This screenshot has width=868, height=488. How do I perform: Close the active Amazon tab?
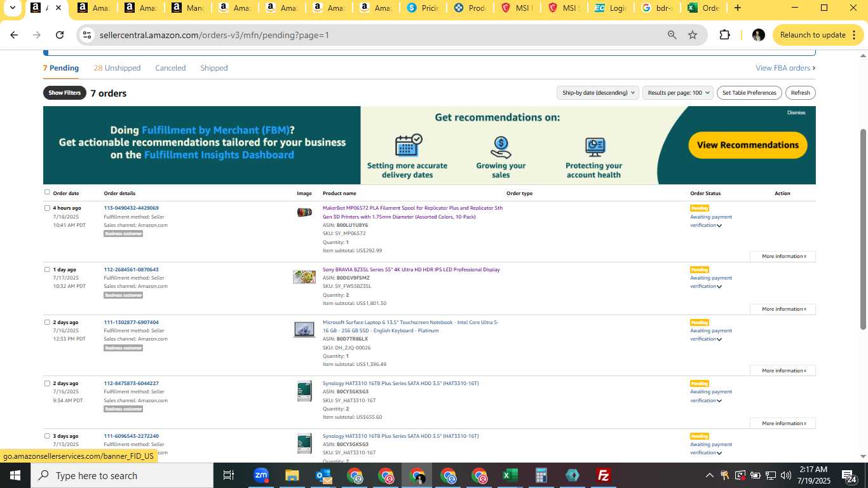point(58,8)
